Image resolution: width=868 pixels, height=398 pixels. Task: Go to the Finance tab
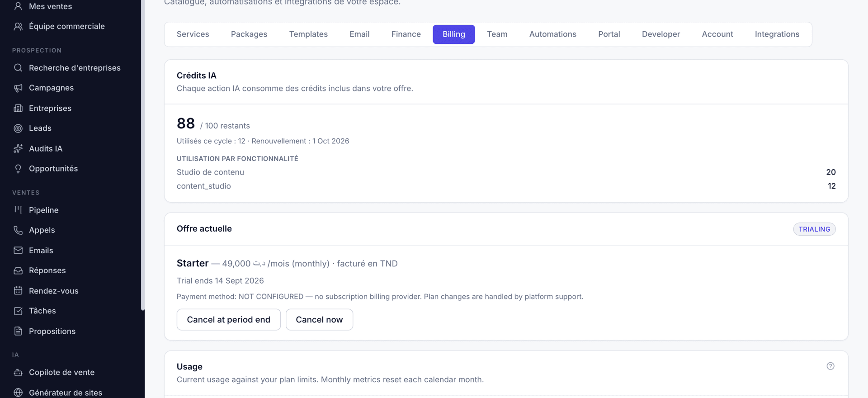click(x=406, y=34)
